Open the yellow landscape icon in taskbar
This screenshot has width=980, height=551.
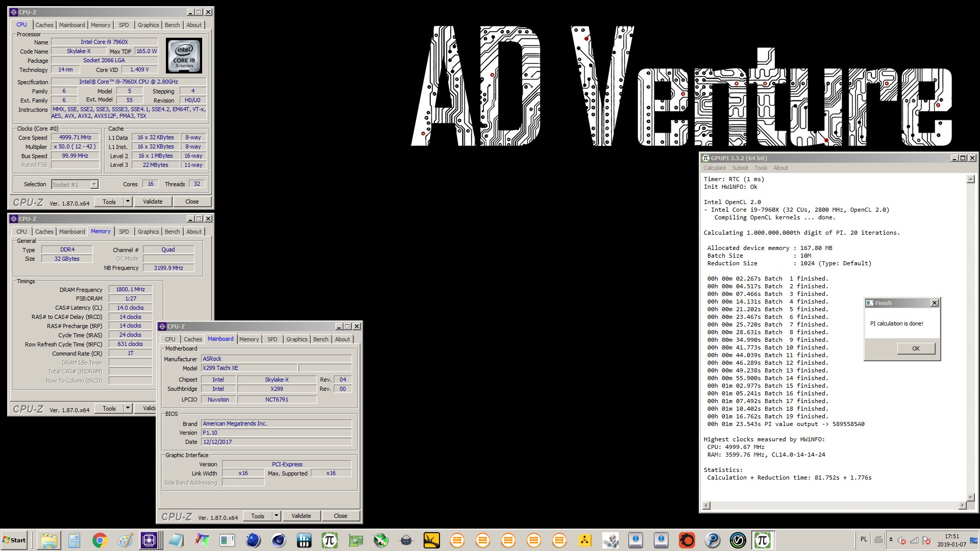point(431,540)
